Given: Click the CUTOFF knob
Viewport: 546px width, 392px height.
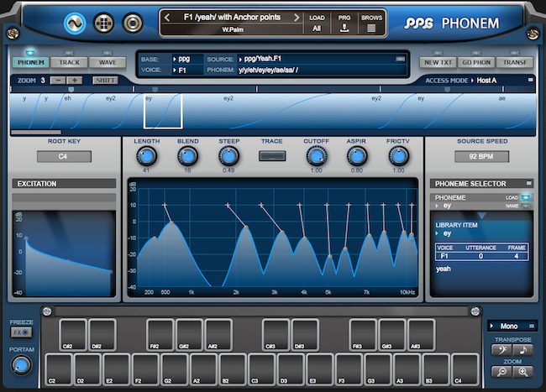Looking at the screenshot, I should point(316,155).
